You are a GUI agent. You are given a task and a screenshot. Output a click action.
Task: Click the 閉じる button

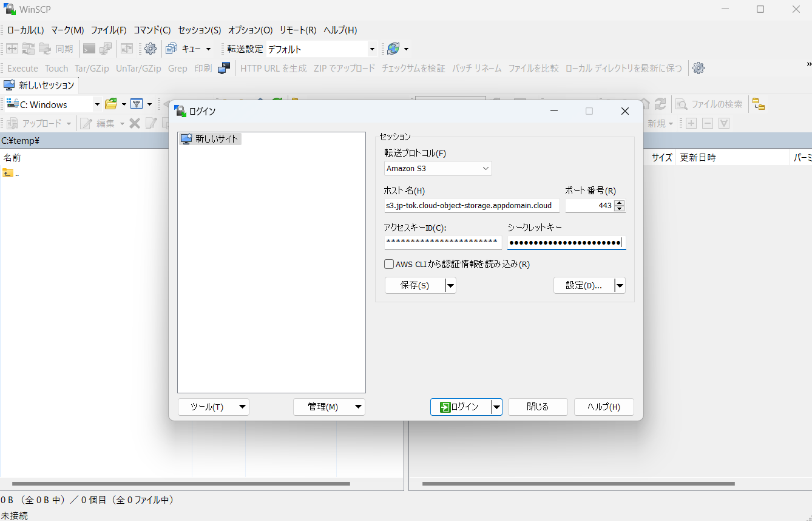pos(538,407)
